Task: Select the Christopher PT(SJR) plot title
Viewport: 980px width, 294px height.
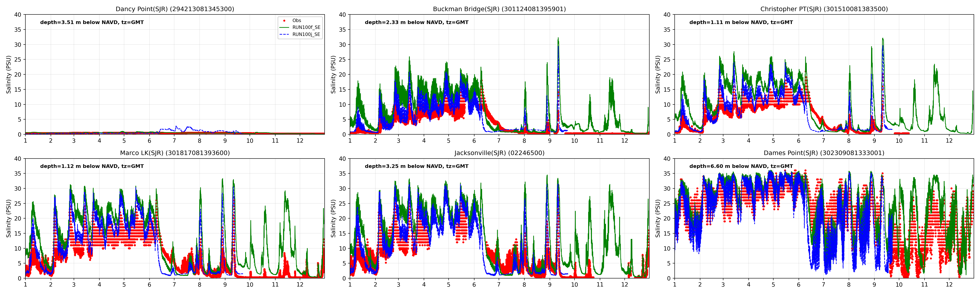Action: point(824,9)
